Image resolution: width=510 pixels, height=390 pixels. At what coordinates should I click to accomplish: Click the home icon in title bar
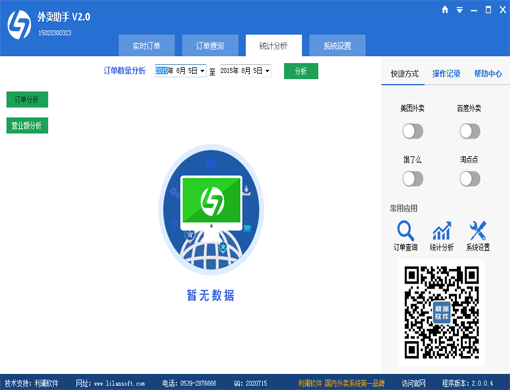click(x=445, y=10)
